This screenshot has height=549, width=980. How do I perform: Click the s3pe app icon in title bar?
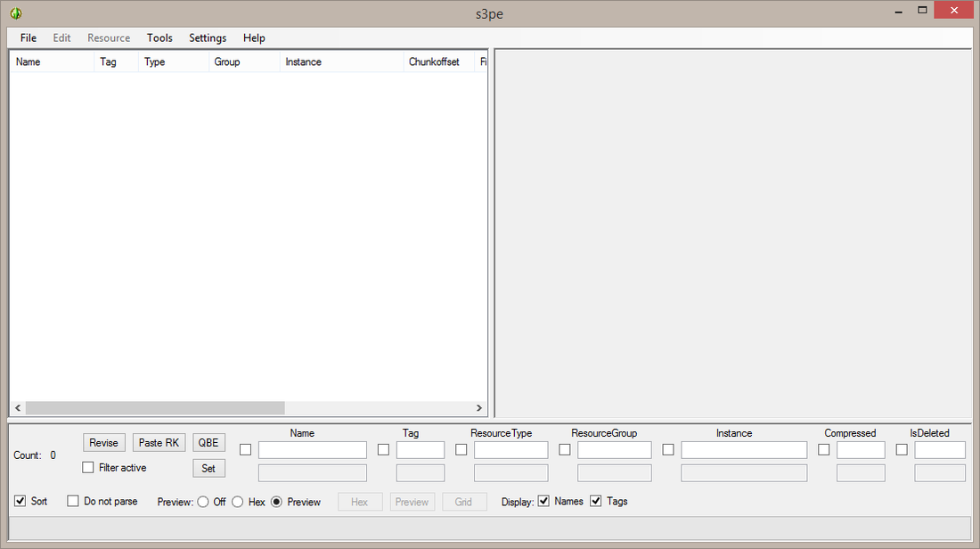click(16, 13)
